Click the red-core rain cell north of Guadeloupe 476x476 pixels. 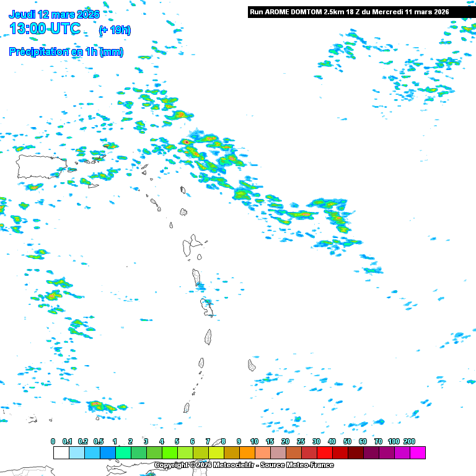point(186,142)
